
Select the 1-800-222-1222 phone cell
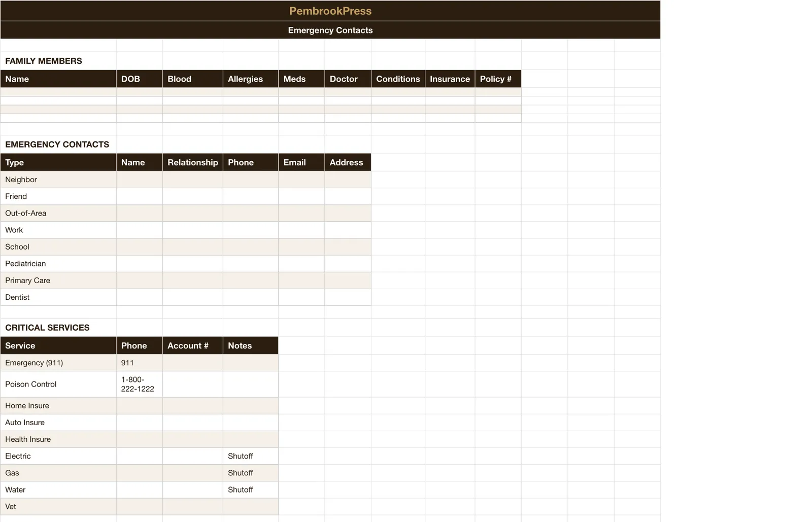tap(140, 384)
